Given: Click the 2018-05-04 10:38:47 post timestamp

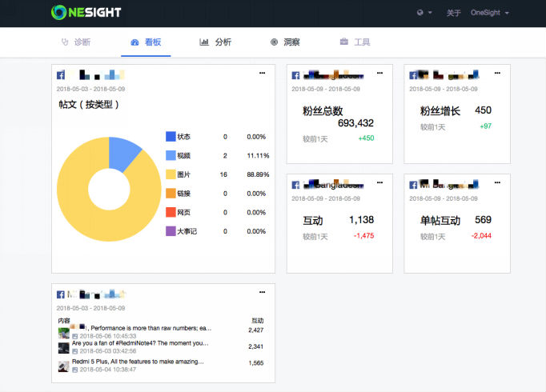Looking at the screenshot, I should pos(108,370).
